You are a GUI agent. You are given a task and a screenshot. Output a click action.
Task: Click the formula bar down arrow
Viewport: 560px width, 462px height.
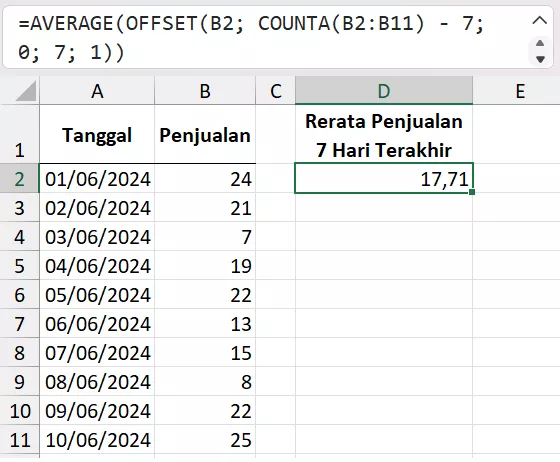(540, 59)
